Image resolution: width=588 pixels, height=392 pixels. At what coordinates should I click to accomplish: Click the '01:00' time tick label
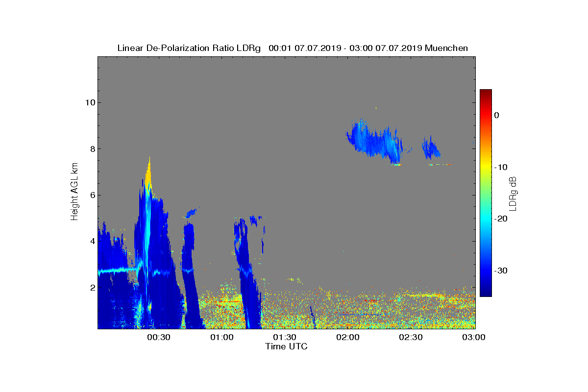(x=222, y=337)
